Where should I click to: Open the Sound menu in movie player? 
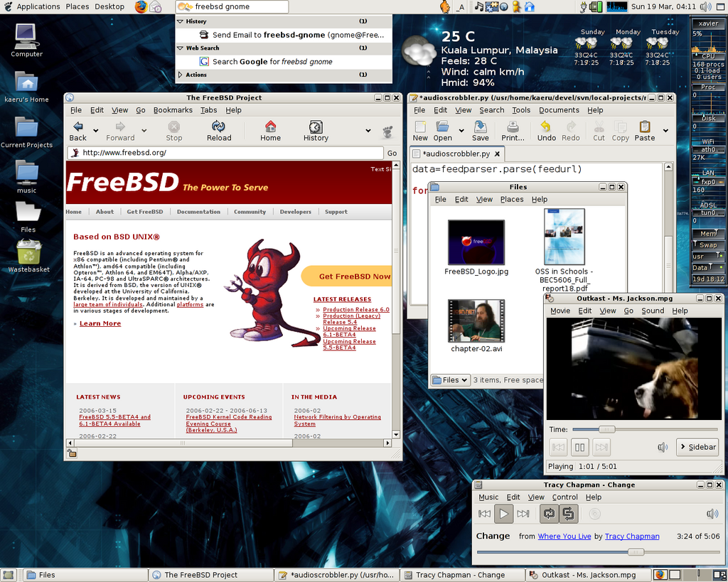(653, 311)
